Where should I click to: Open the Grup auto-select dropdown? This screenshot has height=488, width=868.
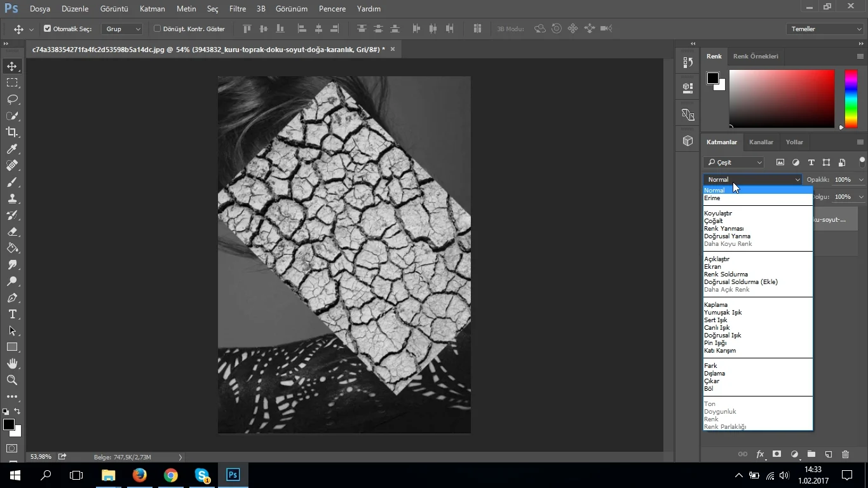(x=122, y=29)
